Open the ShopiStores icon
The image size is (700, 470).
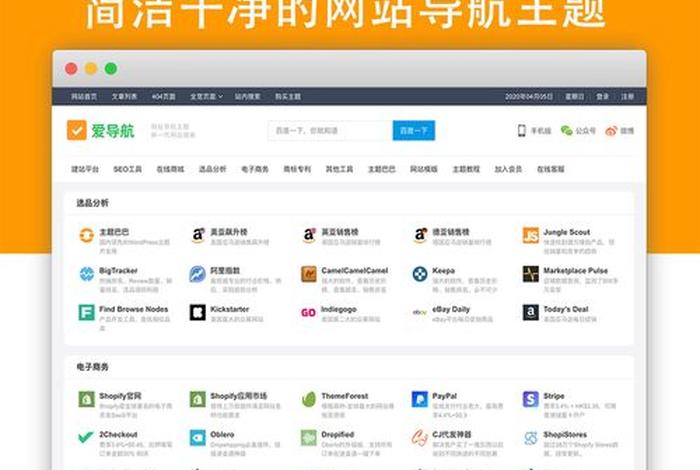(530, 437)
